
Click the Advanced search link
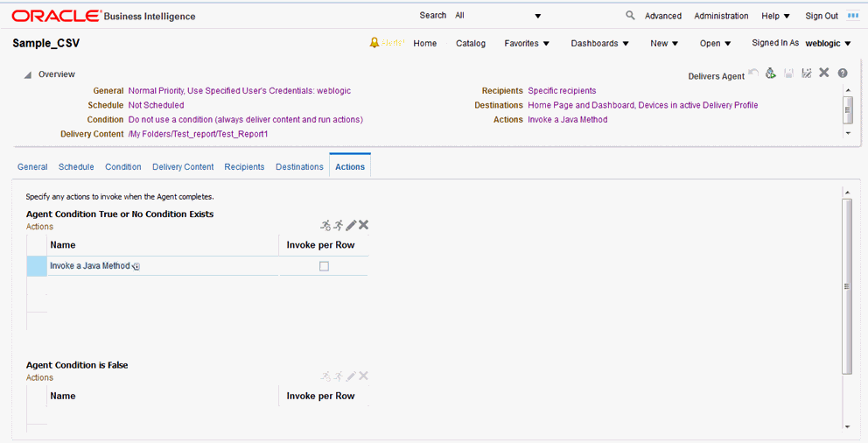663,16
